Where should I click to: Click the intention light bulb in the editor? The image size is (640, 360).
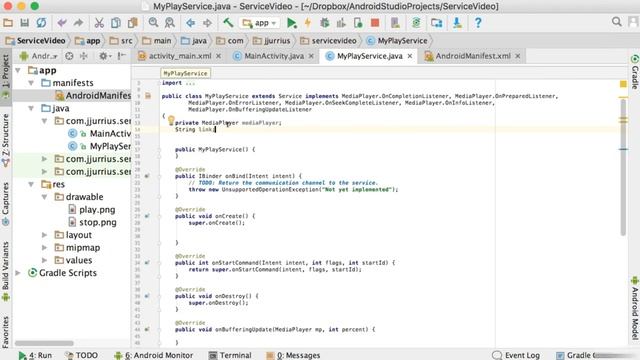[x=171, y=120]
